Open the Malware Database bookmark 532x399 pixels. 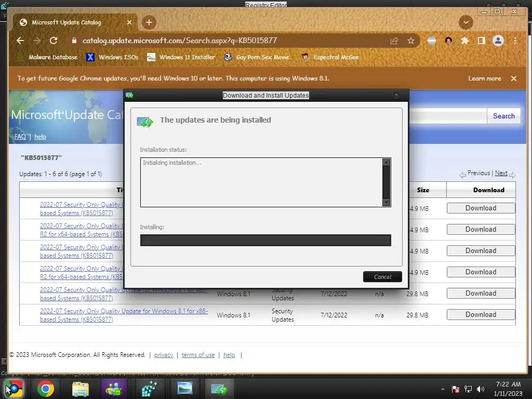coord(48,57)
